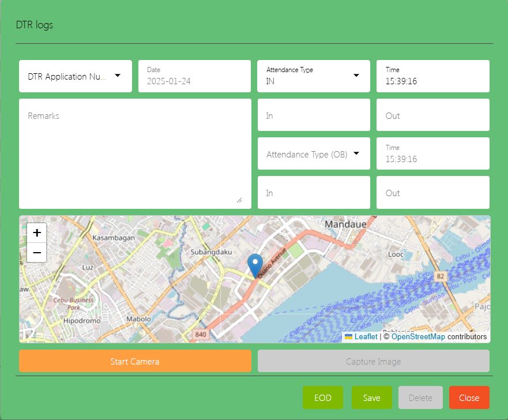Open the DTR Application Number dropdown
Image resolution: width=508 pixels, height=420 pixels.
(x=75, y=76)
